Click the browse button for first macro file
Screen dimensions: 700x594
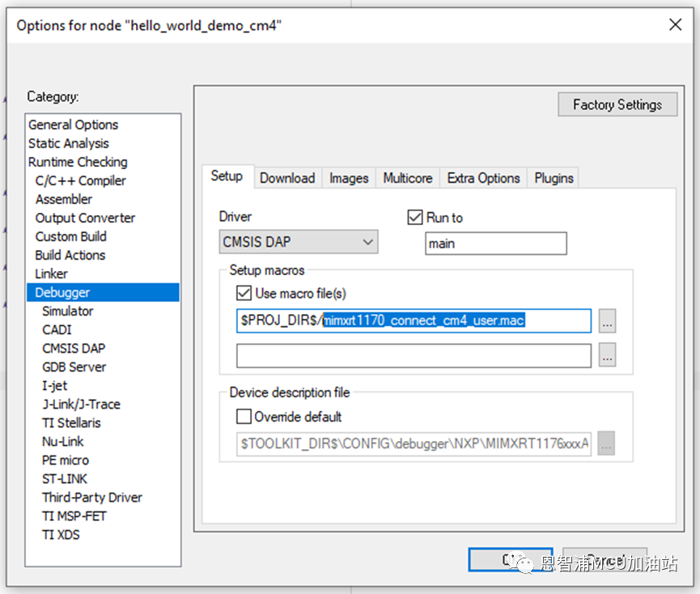pos(608,321)
